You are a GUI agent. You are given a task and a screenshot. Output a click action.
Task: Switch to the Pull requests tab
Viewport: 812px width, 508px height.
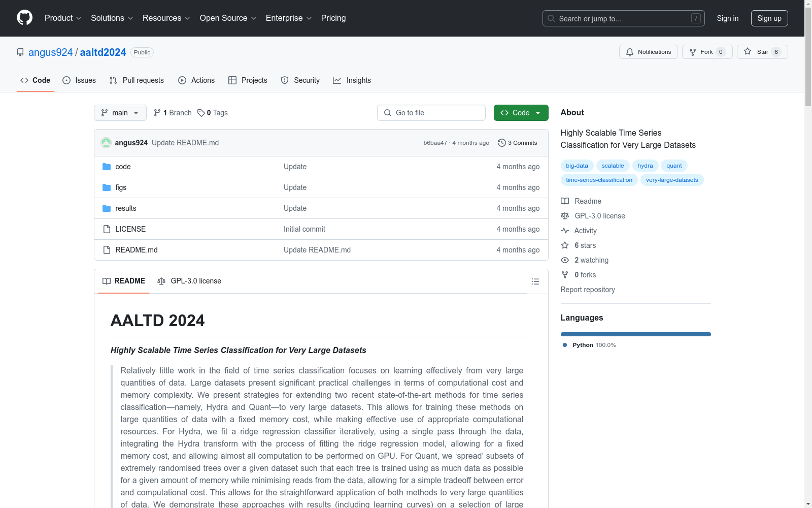click(x=137, y=80)
